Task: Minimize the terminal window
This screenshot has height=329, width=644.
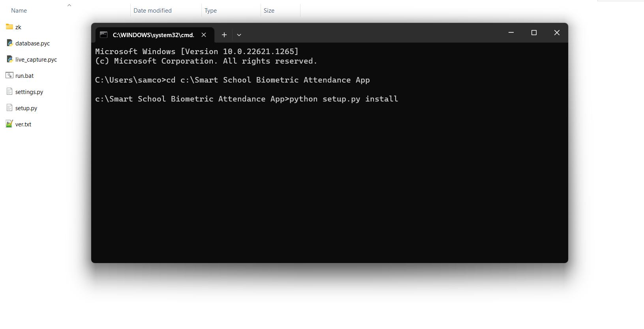Action: coord(511,33)
